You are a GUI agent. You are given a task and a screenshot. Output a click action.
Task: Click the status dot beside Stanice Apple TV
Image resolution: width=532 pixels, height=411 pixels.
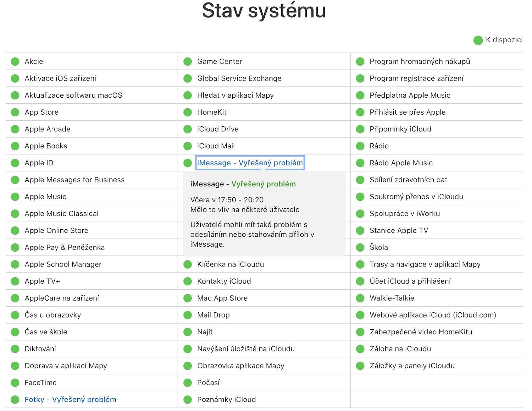[360, 231]
